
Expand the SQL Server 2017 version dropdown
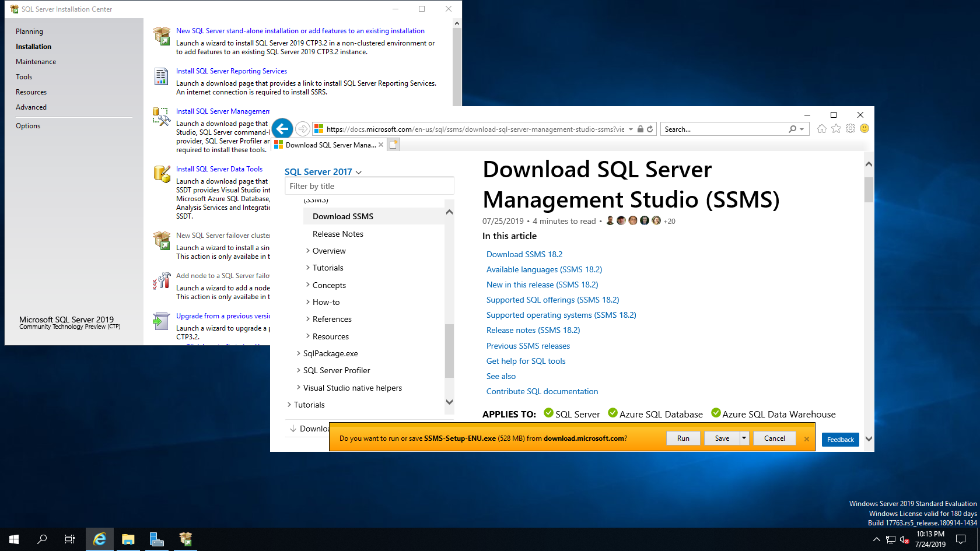click(359, 172)
